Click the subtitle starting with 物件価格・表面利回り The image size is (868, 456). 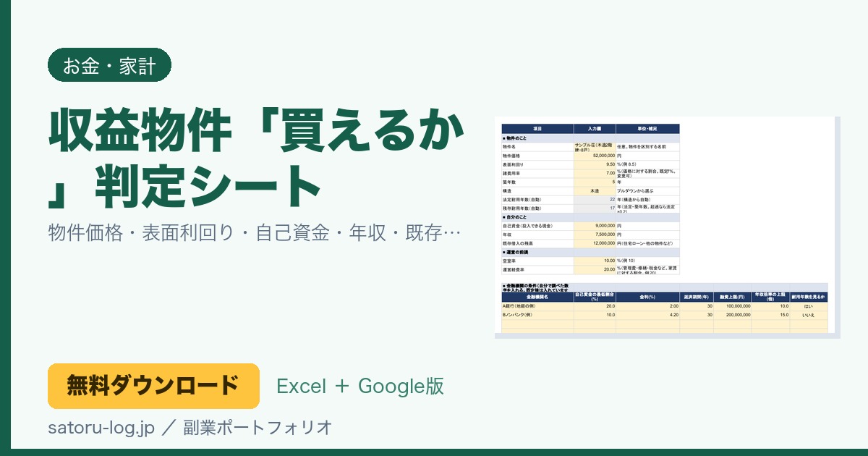[x=255, y=233]
